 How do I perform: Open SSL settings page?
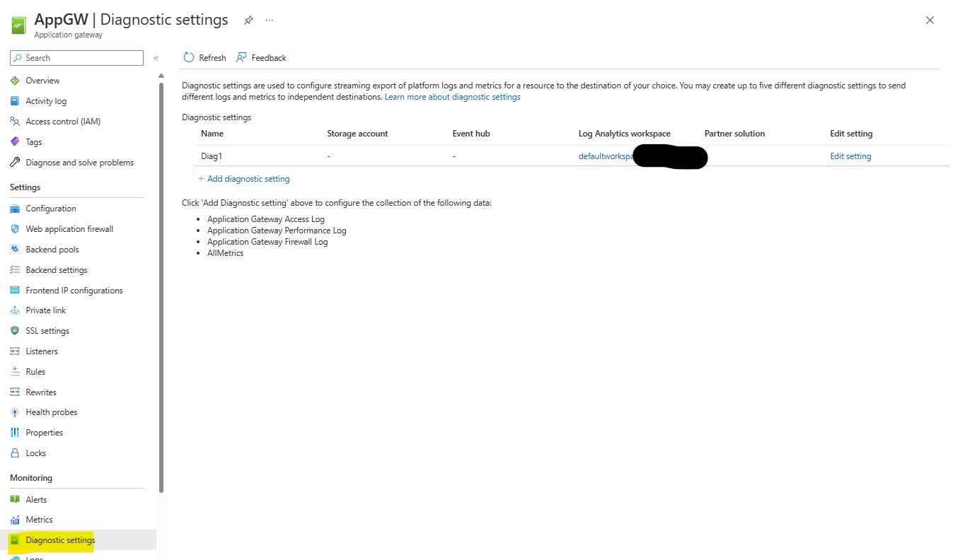(47, 331)
